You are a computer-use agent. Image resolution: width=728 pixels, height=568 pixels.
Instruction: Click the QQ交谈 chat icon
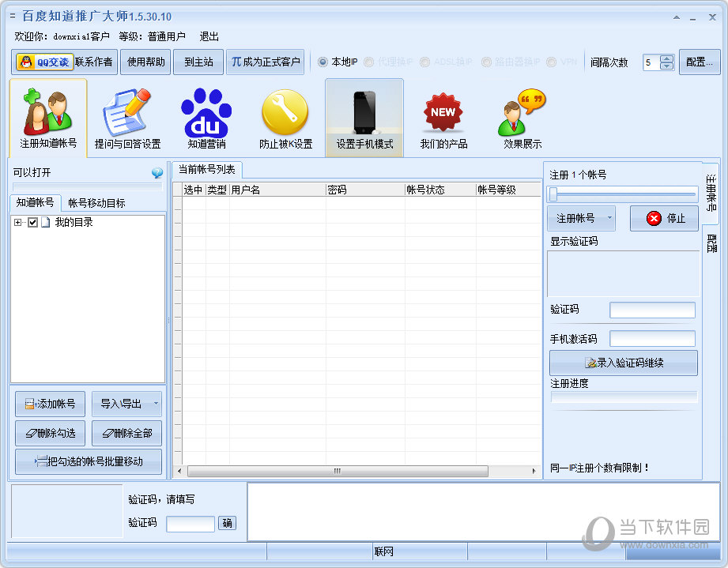pyautogui.click(x=44, y=62)
